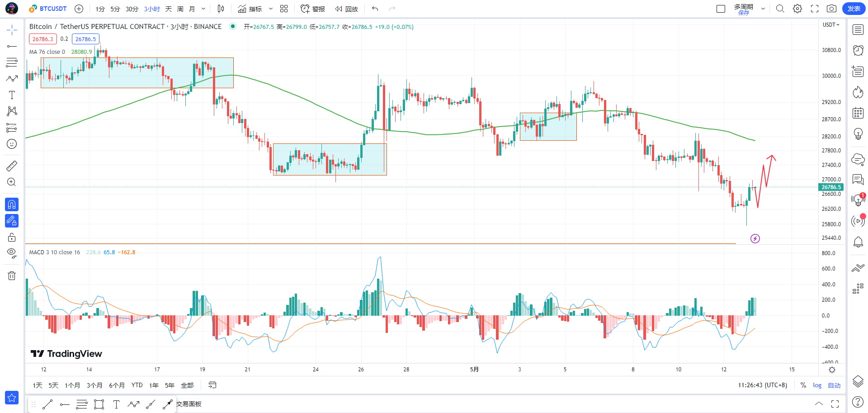Create an alert with 警报 button
Viewport: 868px width, 413px height.
[x=313, y=9]
